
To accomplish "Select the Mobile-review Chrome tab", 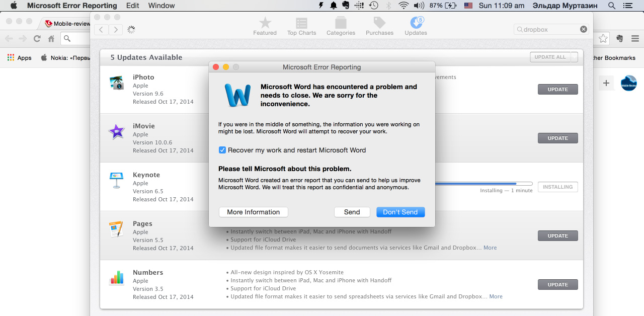I will (67, 23).
